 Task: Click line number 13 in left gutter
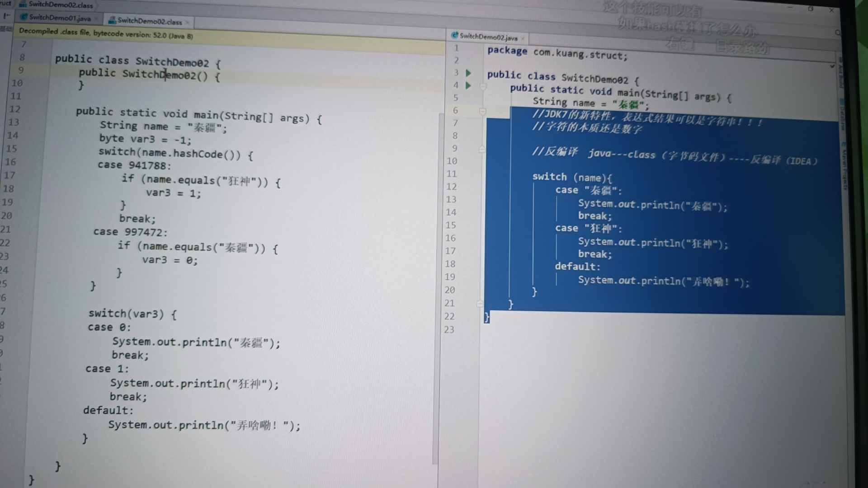[x=14, y=122]
